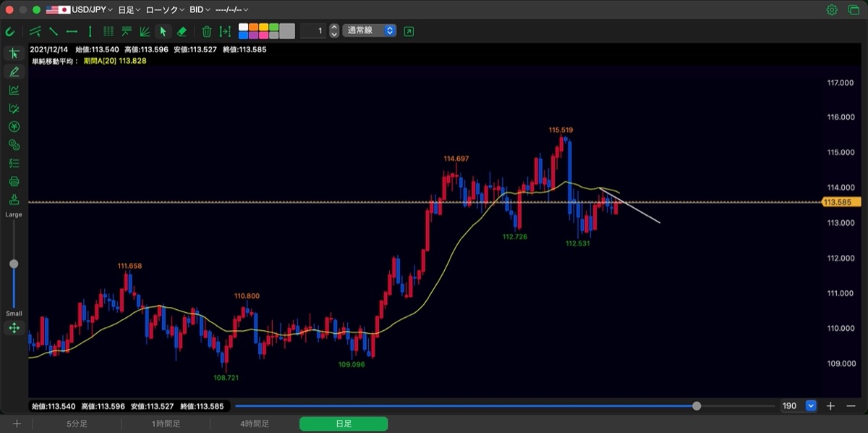Click the trash can delete icon
868x433 pixels.
(207, 31)
